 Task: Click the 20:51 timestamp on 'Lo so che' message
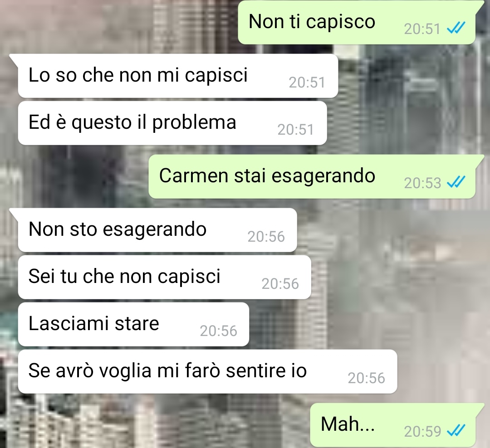coord(307,83)
